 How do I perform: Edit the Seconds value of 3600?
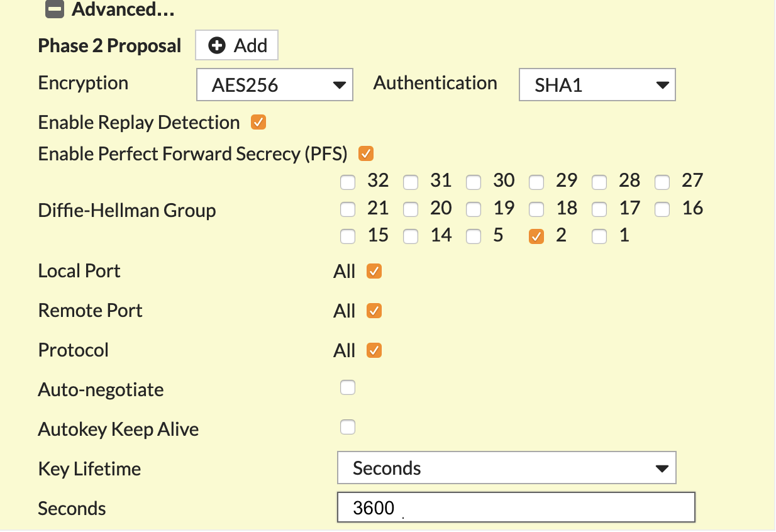pyautogui.click(x=516, y=507)
